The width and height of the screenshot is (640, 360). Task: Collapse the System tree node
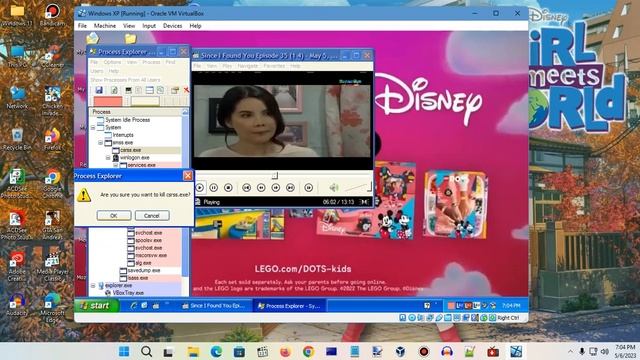click(x=93, y=128)
